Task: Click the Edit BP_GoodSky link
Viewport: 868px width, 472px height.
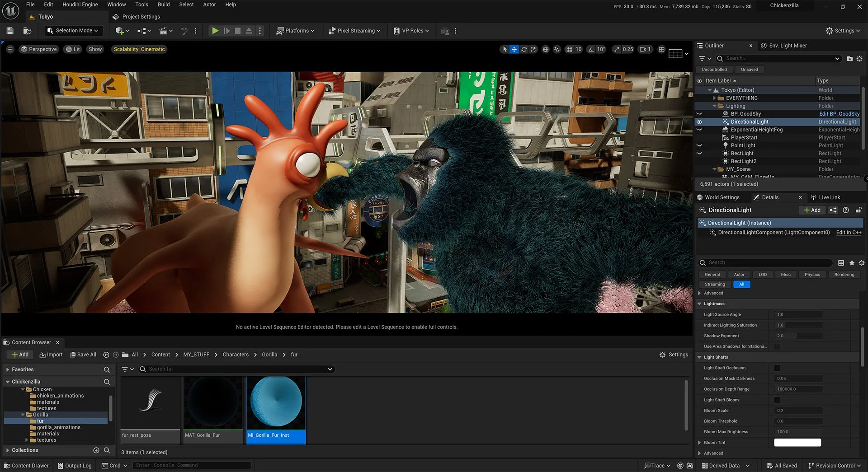Action: (839, 114)
